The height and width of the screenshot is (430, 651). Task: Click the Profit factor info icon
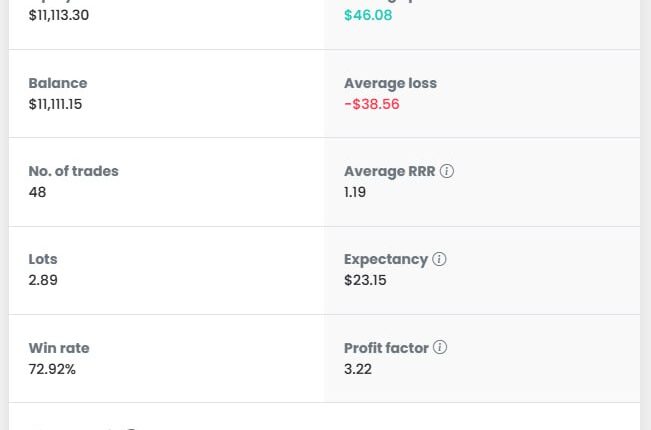click(440, 348)
